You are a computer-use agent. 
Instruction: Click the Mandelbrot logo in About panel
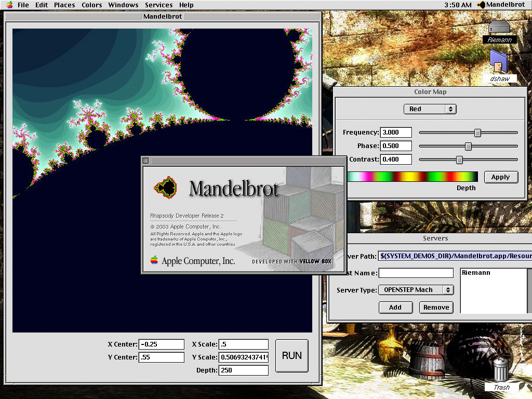(x=166, y=188)
